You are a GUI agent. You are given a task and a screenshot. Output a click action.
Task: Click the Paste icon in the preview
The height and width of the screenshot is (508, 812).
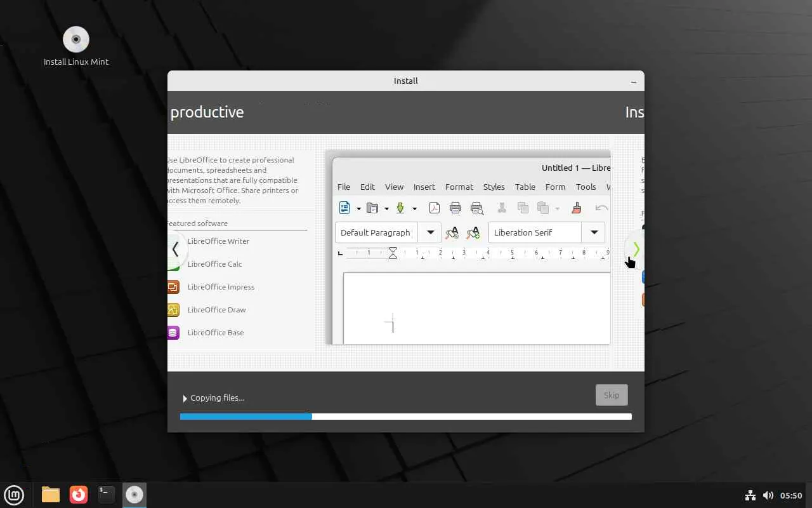coord(543,208)
